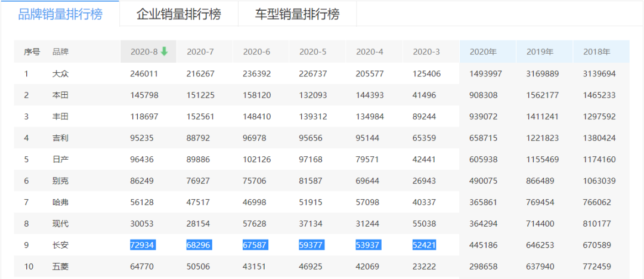Select brand name 丰田
Image resolution: width=644 pixels, height=279 pixels.
[x=60, y=117]
